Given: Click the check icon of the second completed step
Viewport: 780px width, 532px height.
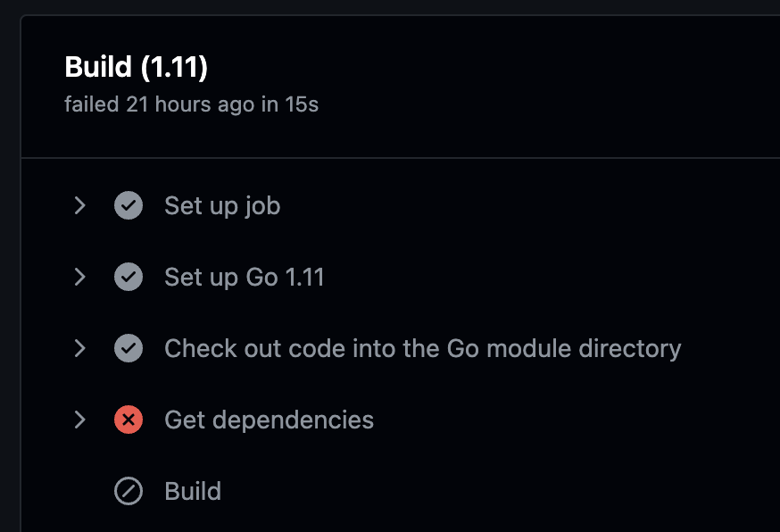Looking at the screenshot, I should [x=129, y=277].
